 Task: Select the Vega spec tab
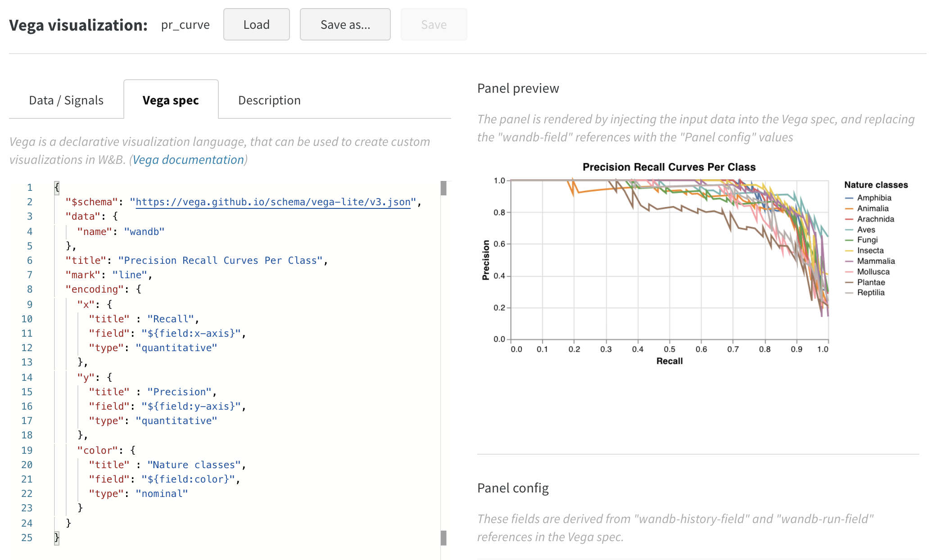[171, 100]
